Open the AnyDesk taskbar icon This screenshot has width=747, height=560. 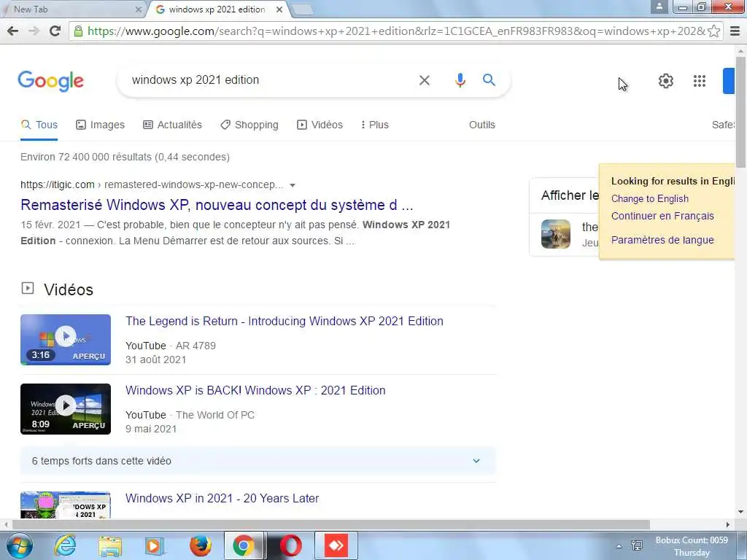point(336,545)
